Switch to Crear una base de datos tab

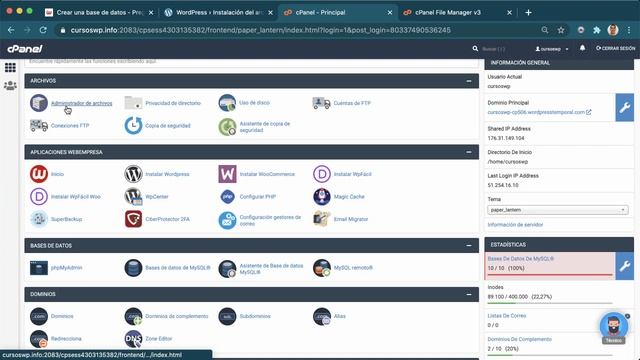point(99,13)
